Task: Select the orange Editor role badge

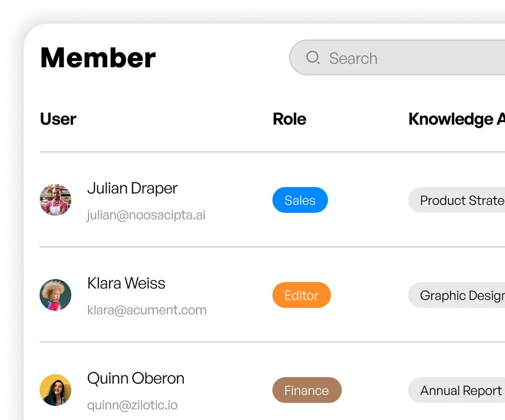Action: pos(301,295)
